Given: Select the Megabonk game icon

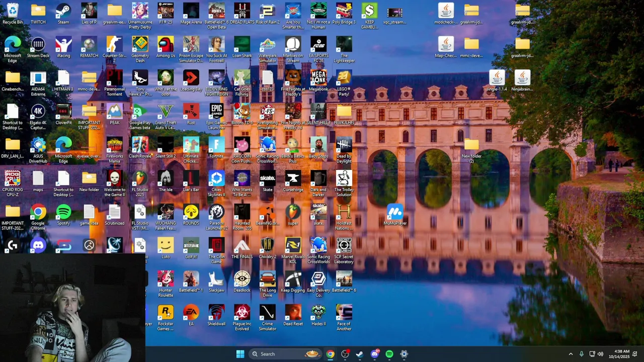Looking at the screenshot, I should (x=318, y=80).
